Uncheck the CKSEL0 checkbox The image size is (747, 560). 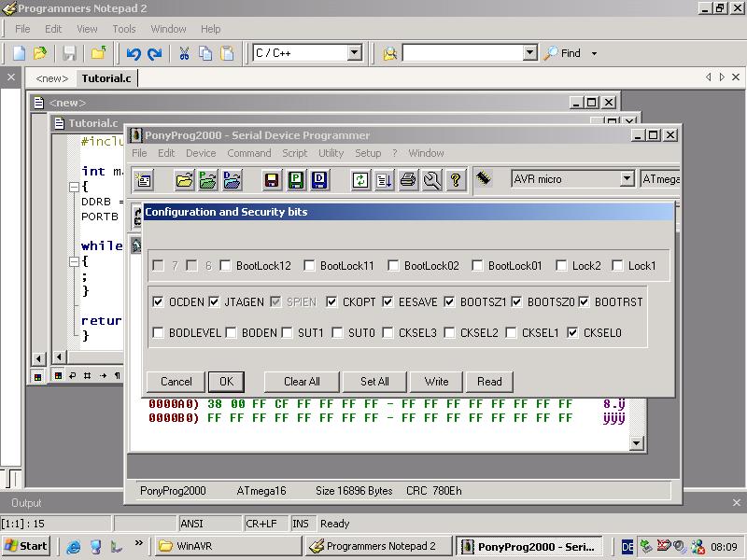(572, 332)
